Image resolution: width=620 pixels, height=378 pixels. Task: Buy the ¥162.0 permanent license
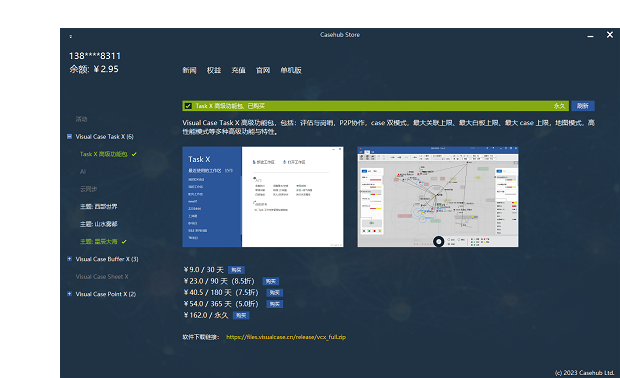(241, 315)
